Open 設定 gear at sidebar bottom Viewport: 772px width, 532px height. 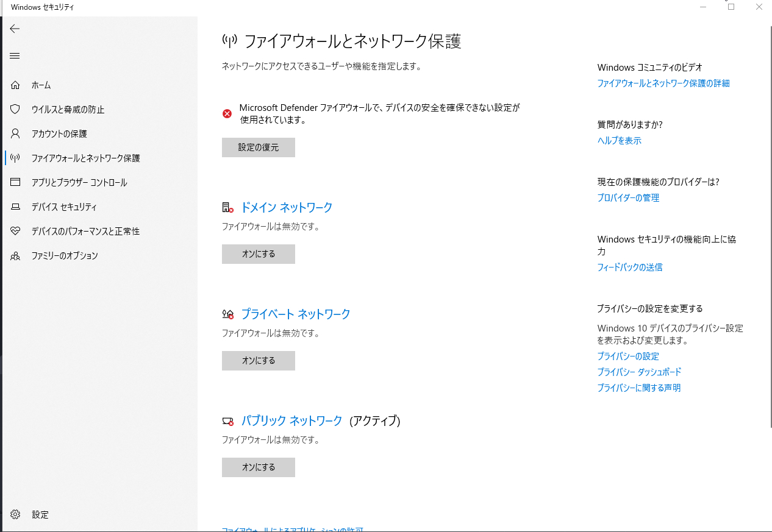pyautogui.click(x=16, y=515)
